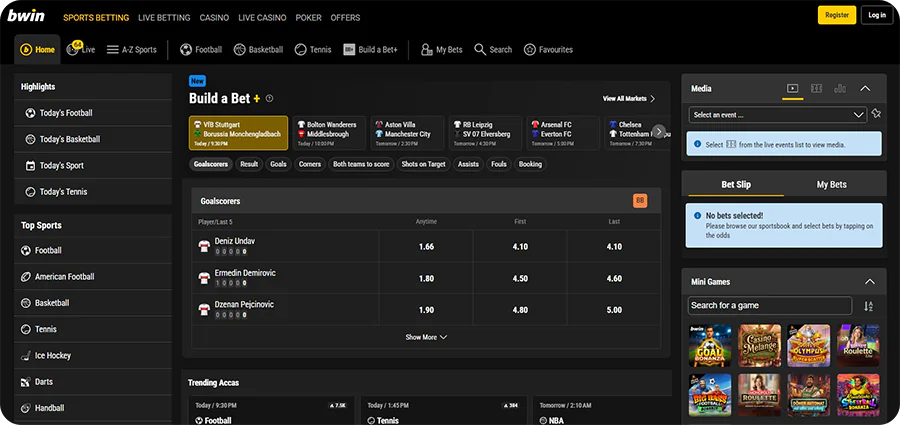
Task: Click the orange BB badge in Goalscorers
Action: (x=640, y=200)
